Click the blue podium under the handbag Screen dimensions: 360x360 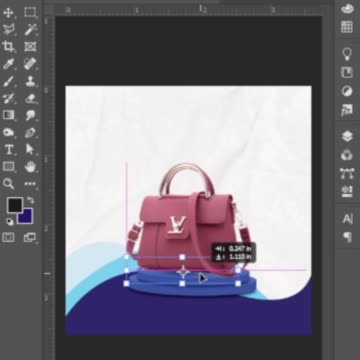[192, 283]
